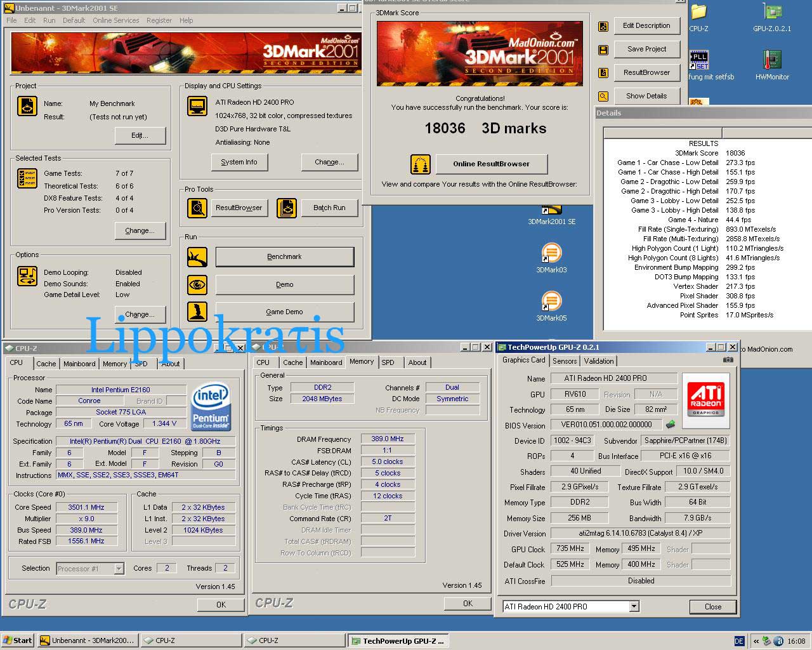Click the Selected Tests checklist icon
Viewport: 812px width, 650px height.
[27, 178]
